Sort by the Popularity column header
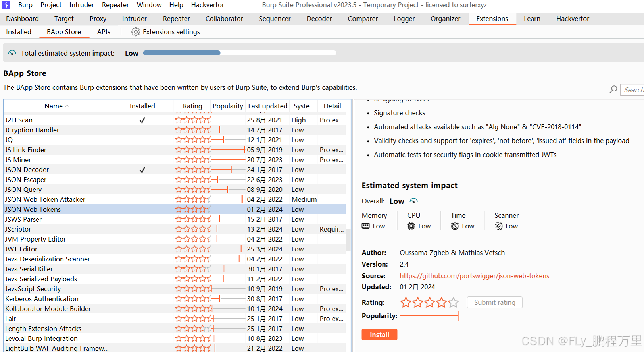The width and height of the screenshot is (644, 352). coord(228,106)
